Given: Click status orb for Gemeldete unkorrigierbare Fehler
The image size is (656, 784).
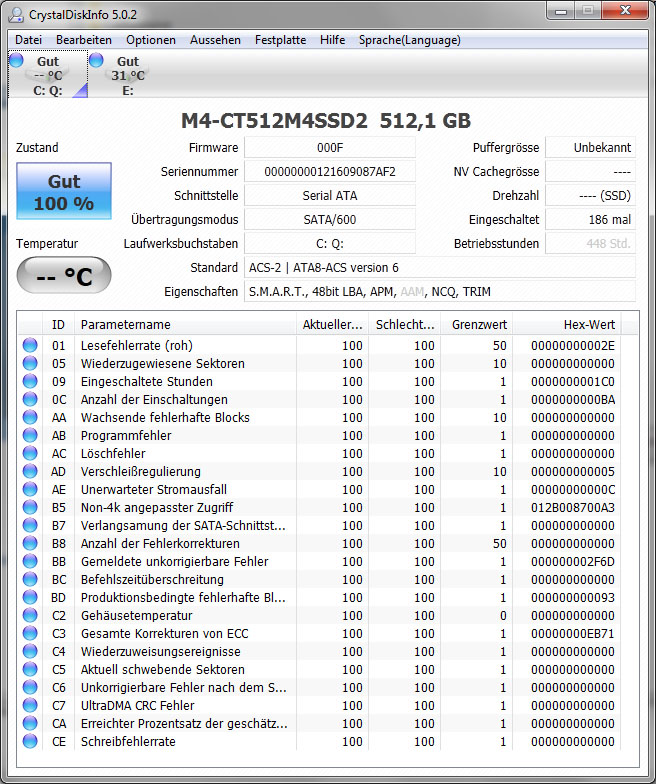Looking at the screenshot, I should (x=30, y=561).
